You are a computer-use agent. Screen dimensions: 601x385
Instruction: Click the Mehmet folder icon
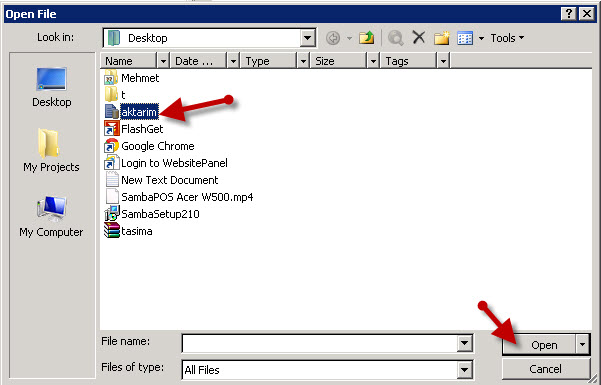tap(111, 77)
